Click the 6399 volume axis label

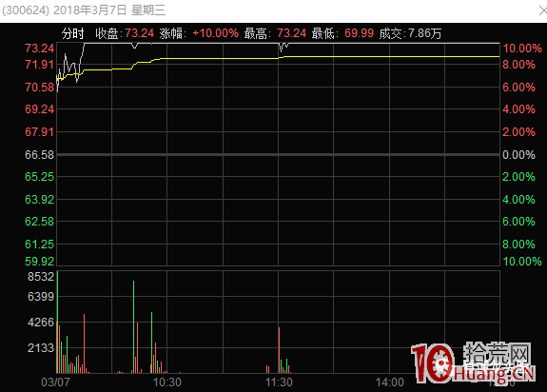(41, 297)
